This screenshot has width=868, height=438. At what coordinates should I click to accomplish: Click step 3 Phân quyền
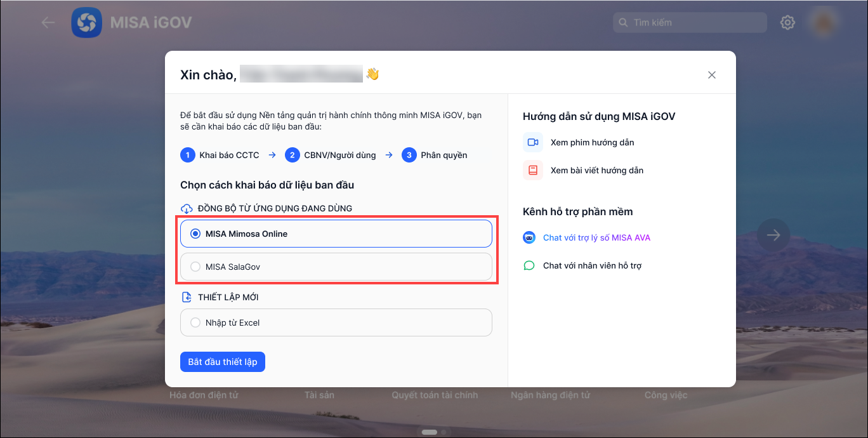pos(435,155)
